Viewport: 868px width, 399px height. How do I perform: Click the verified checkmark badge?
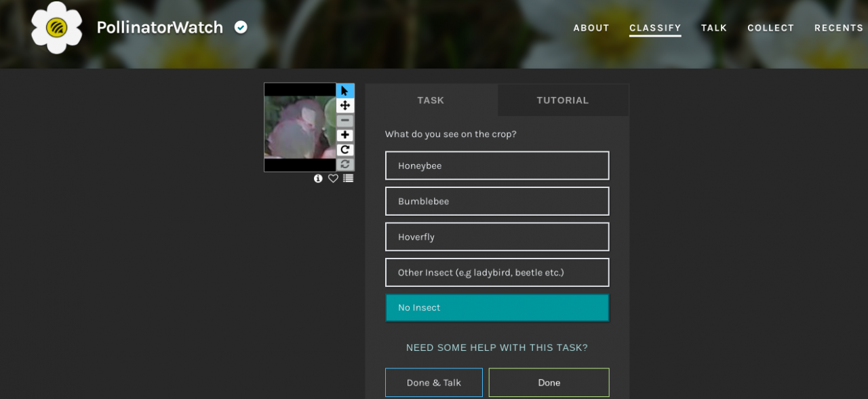[x=241, y=27]
